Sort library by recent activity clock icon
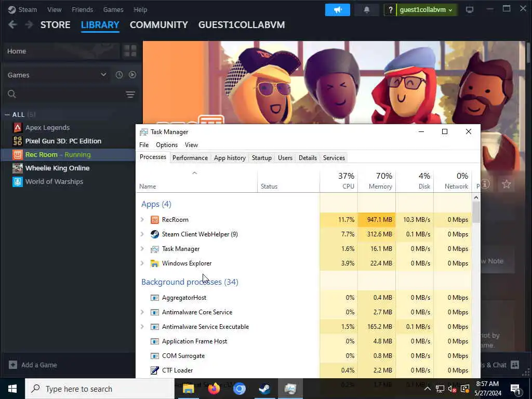Image resolution: width=532 pixels, height=399 pixels. 119,75
